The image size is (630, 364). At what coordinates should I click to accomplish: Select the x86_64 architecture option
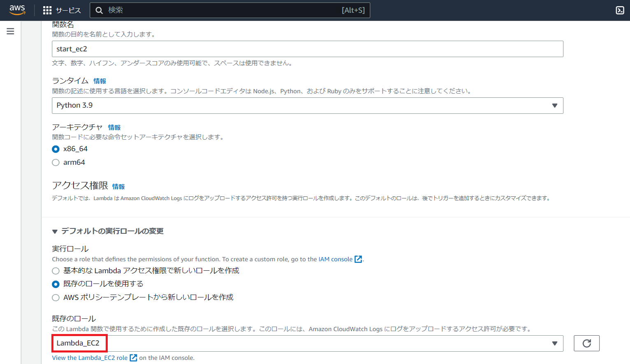pos(56,149)
